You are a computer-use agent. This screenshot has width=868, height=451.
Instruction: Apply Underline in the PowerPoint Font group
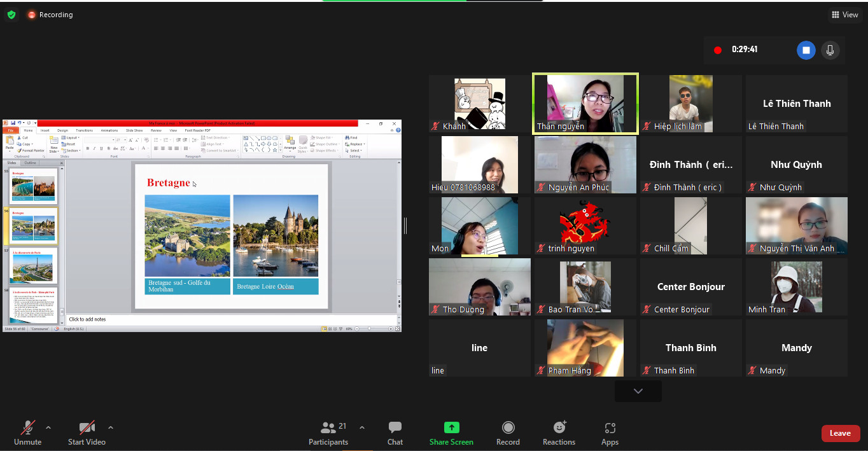click(101, 148)
